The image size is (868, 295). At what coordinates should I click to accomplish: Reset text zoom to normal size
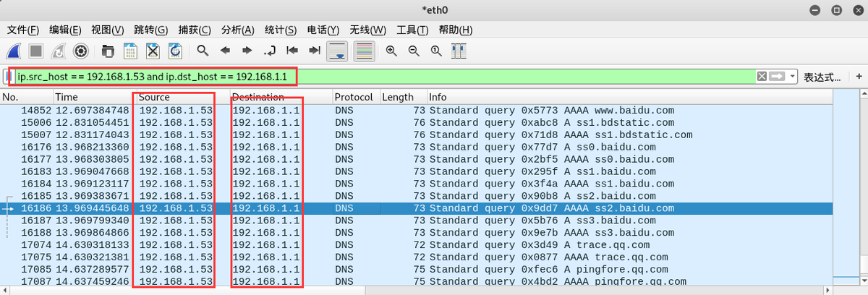pyautogui.click(x=436, y=51)
